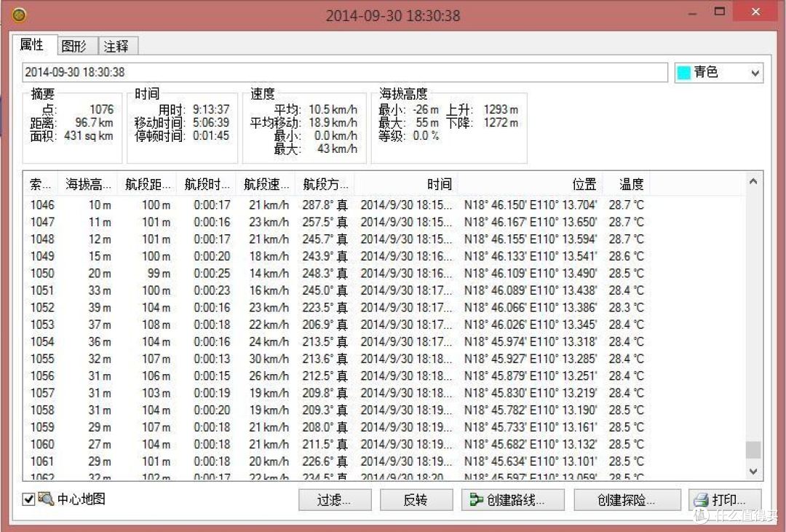Click the 5:06:39 moving time value
786x532 pixels.
[x=211, y=122]
